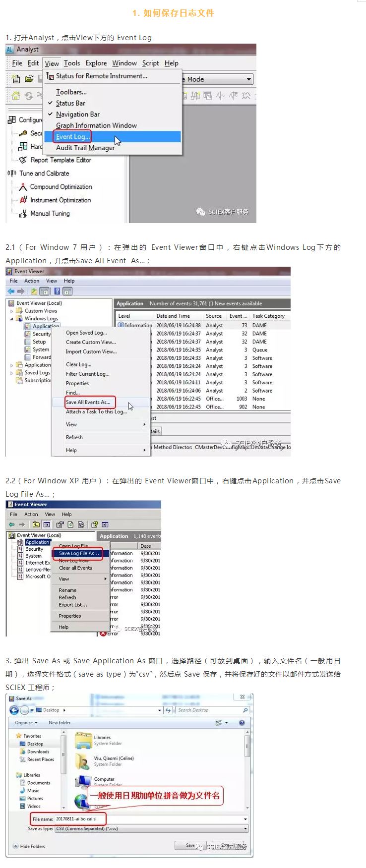Select Downloads under Favorites
366x868 pixels.
38,752
